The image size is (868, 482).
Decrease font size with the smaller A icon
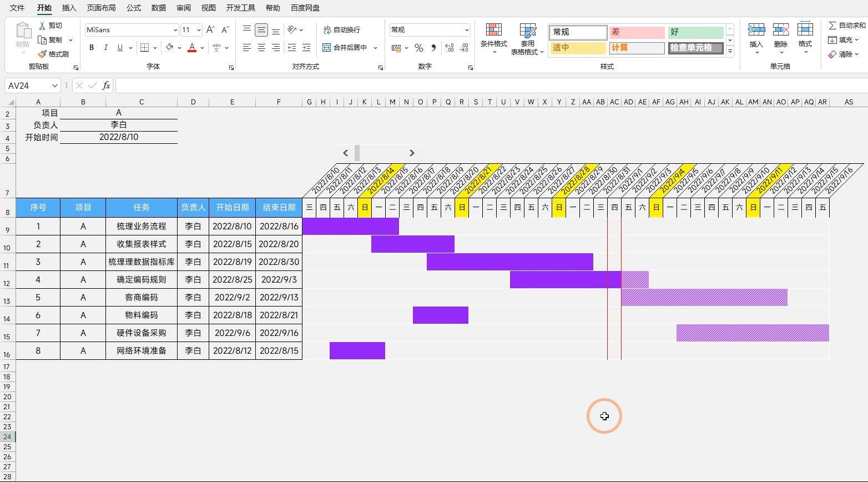225,30
